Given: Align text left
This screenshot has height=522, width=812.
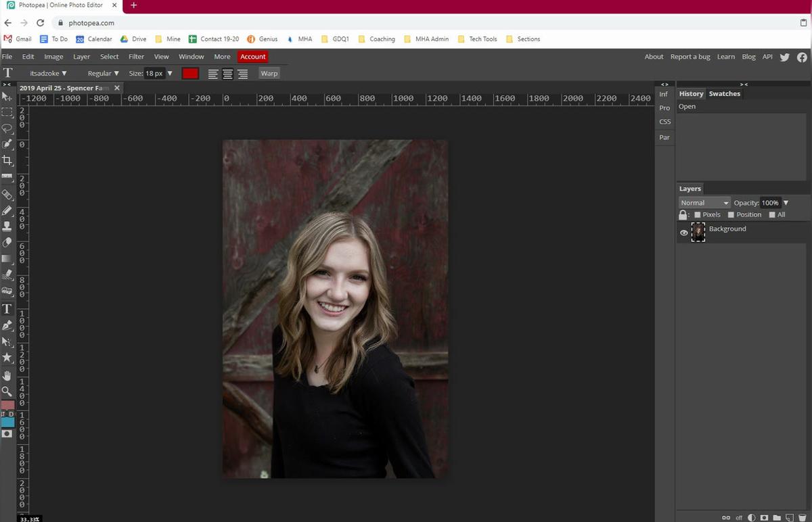Looking at the screenshot, I should tap(213, 74).
